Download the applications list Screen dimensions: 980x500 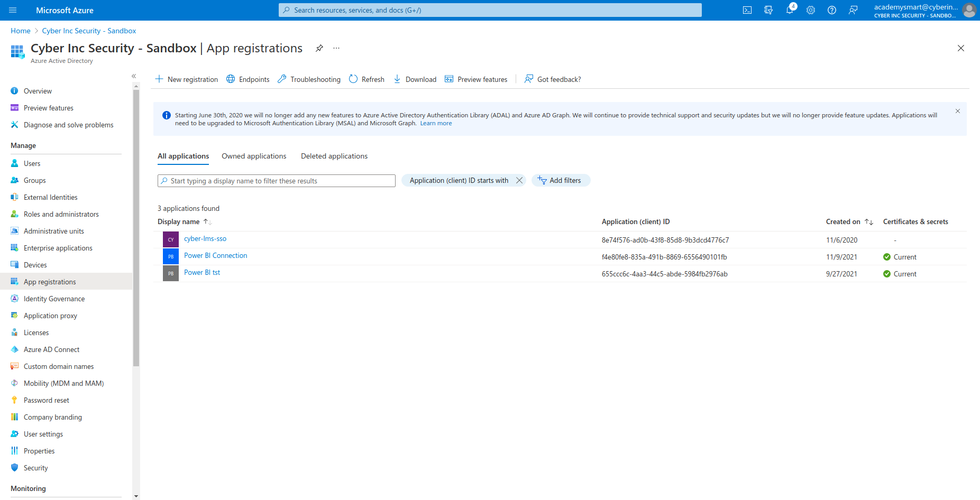coord(415,79)
